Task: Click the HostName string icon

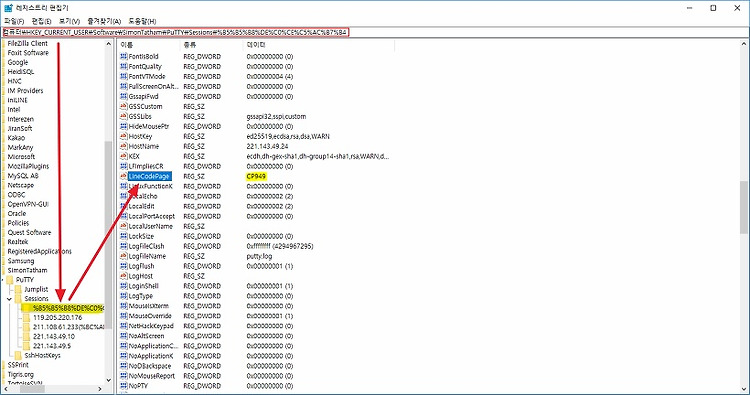Action: (123, 146)
